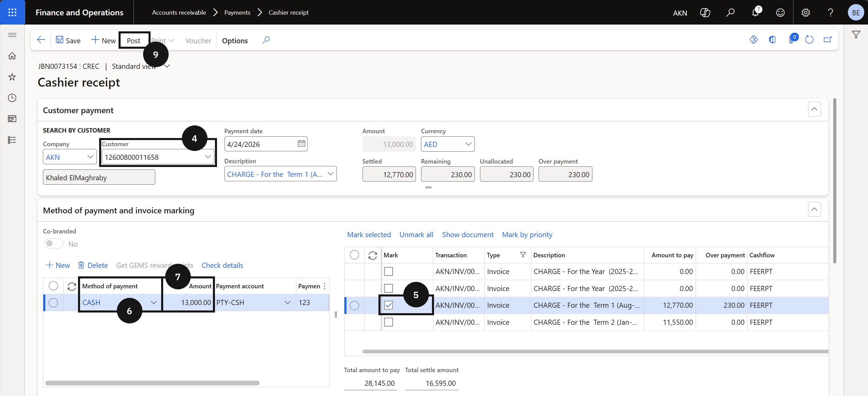The height and width of the screenshot is (396, 868).
Task: Click the back arrow in action pane
Action: click(41, 40)
